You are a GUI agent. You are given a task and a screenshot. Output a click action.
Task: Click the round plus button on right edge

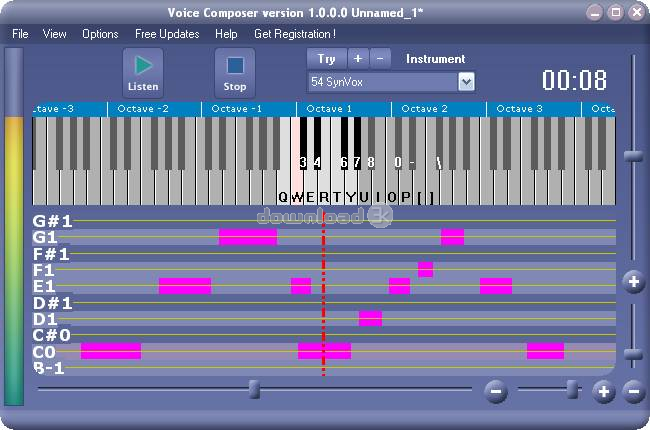(633, 282)
